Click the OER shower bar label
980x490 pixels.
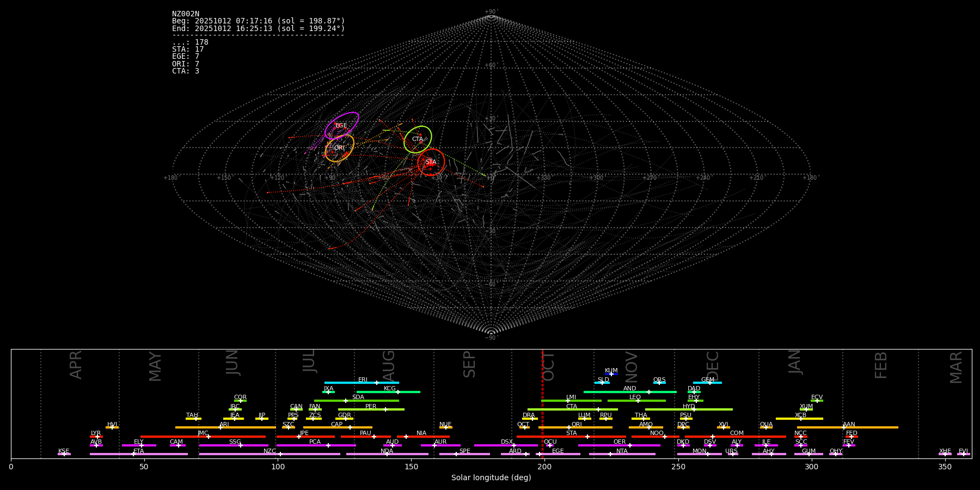[620, 442]
